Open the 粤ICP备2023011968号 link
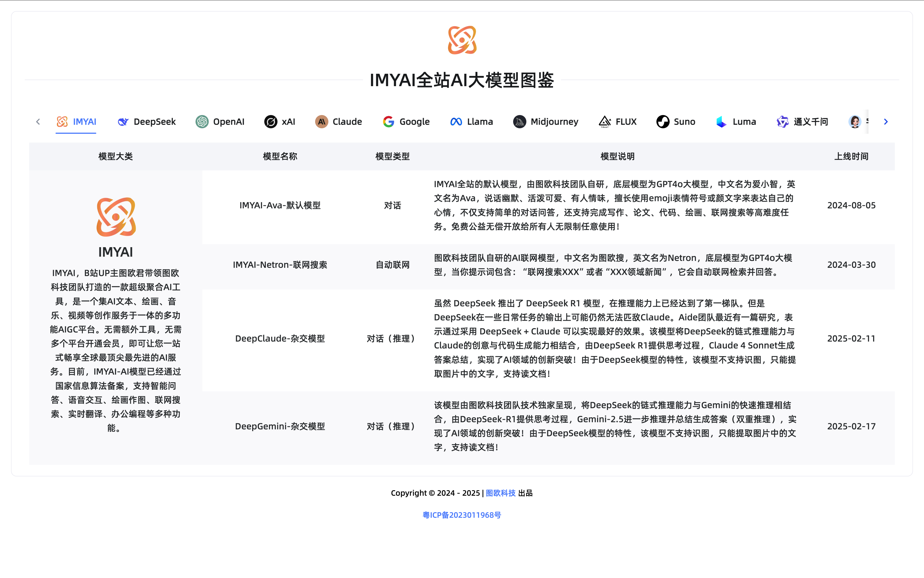The width and height of the screenshot is (924, 578). click(462, 515)
